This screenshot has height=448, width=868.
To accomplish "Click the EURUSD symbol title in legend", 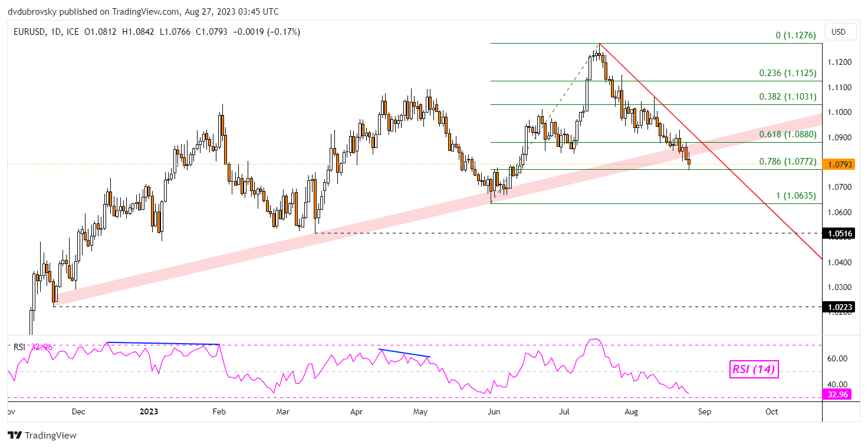I will click(x=29, y=32).
